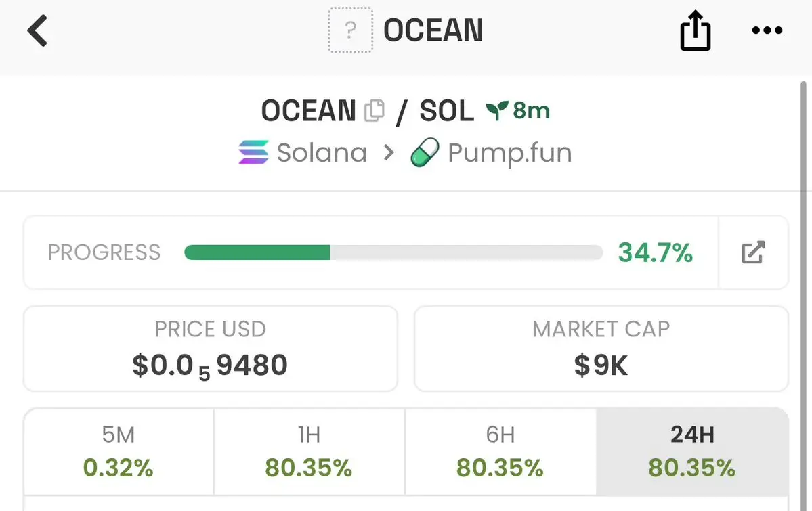Click the breadcrumb chevron after Solana
Image resolution: width=812 pixels, height=511 pixels.
click(389, 153)
